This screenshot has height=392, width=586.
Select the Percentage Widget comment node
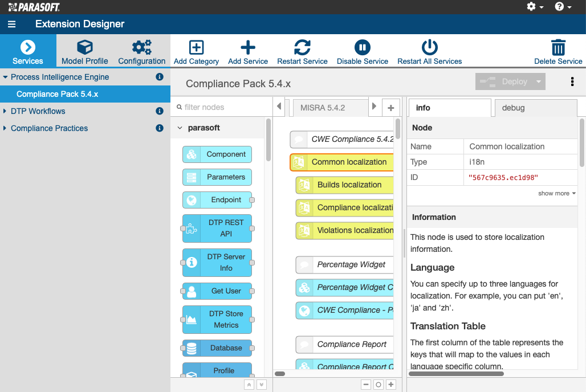coord(345,264)
